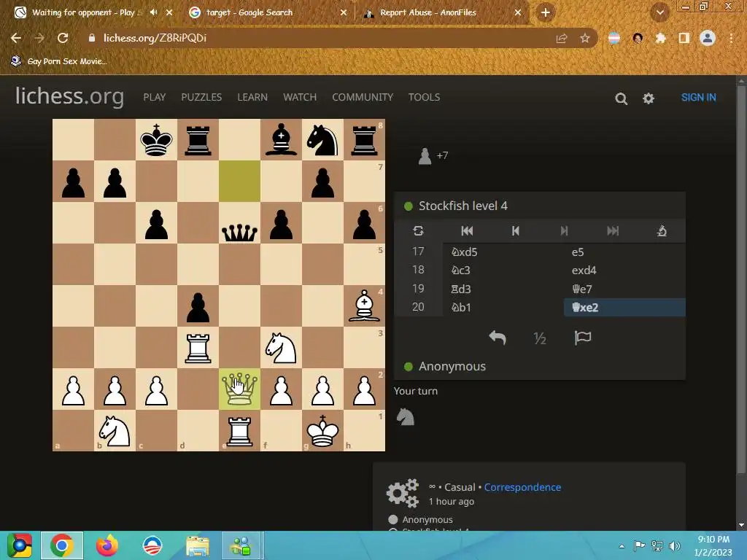Screen dimensions: 747x560
Task: Click the page vertical scrollbar
Action: 742,279
